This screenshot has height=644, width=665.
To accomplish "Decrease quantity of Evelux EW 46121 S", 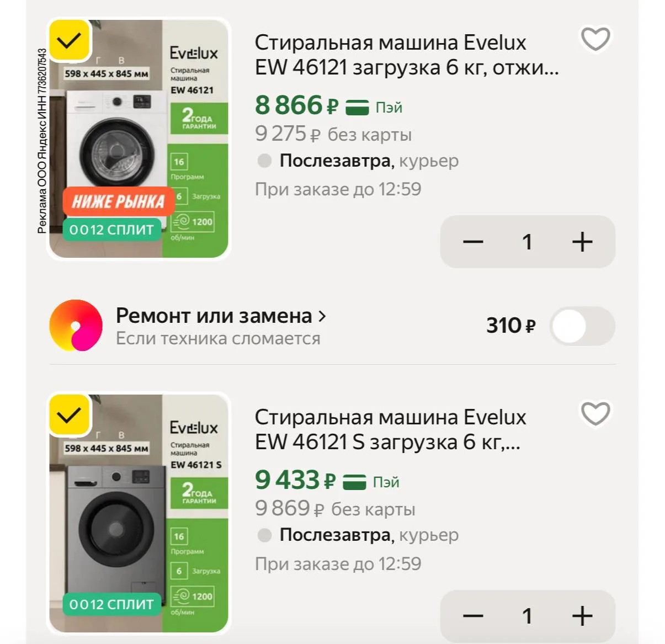I will tap(473, 616).
